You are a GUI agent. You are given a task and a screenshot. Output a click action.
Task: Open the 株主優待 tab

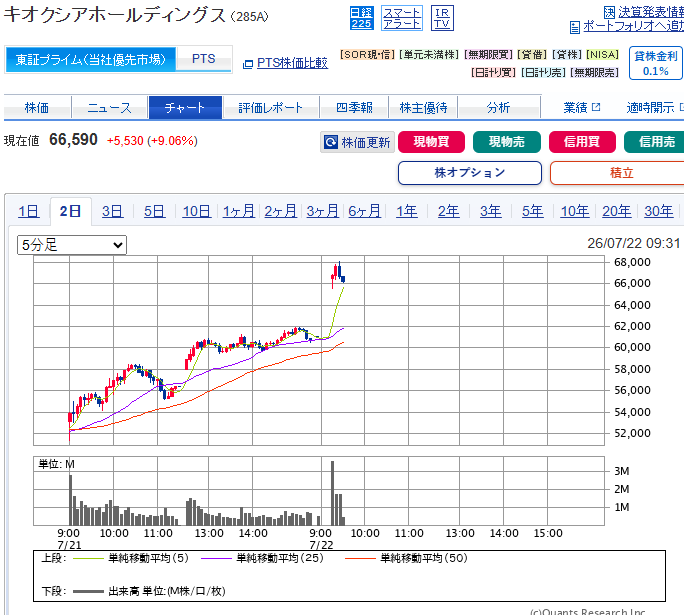coord(423,108)
